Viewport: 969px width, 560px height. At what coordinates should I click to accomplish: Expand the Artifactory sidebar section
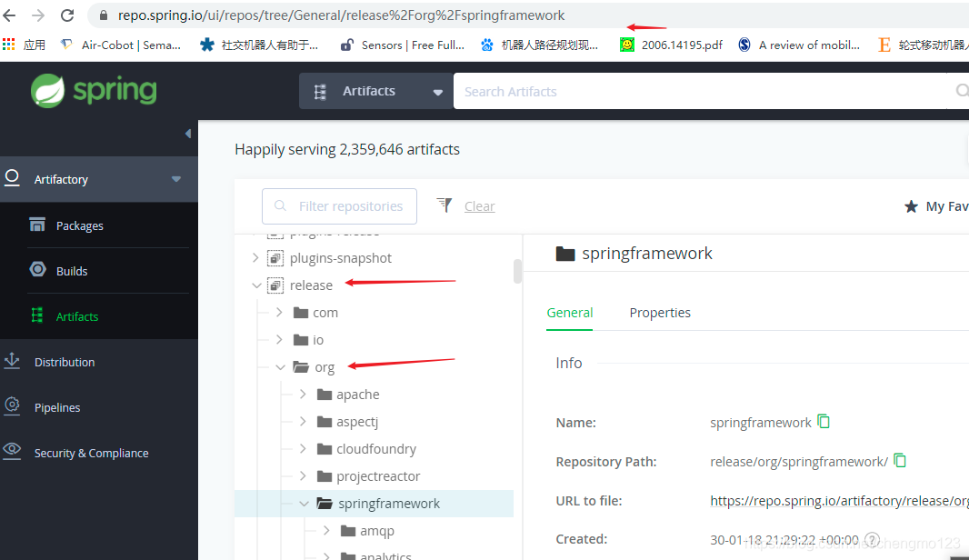(x=176, y=179)
